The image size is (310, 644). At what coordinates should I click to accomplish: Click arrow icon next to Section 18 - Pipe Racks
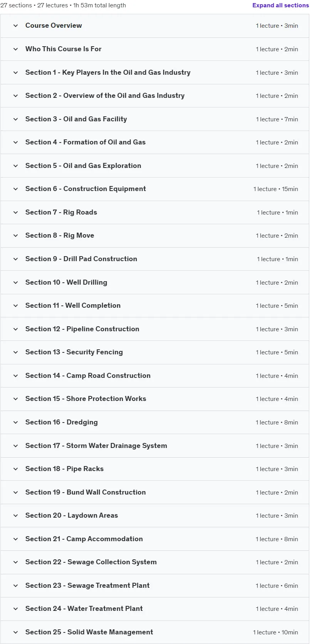(16, 469)
